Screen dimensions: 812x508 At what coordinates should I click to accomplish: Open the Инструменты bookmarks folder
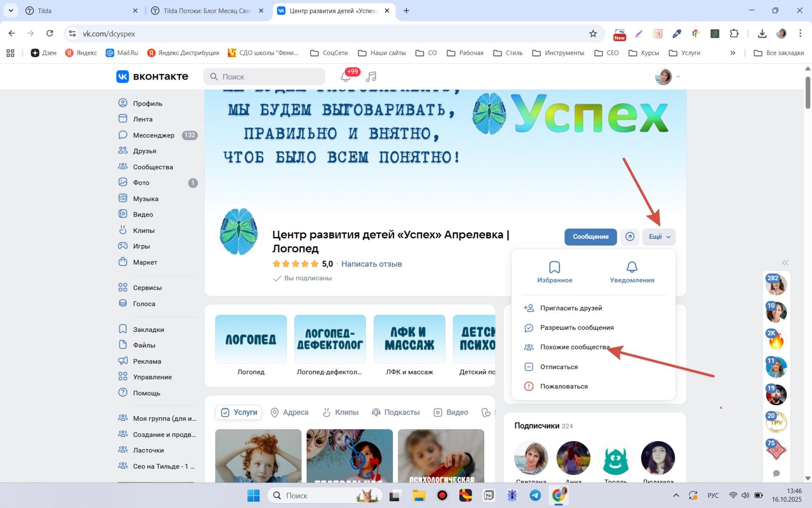558,53
